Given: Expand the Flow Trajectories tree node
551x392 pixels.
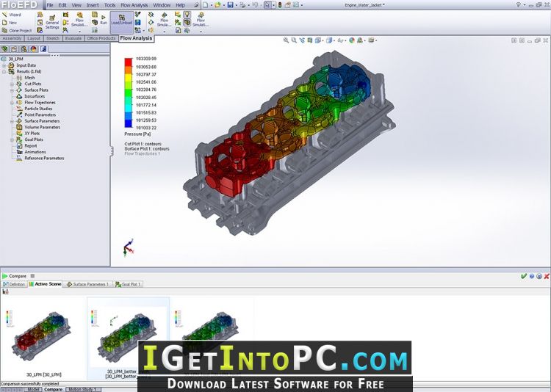Looking at the screenshot, I should pyautogui.click(x=12, y=103).
